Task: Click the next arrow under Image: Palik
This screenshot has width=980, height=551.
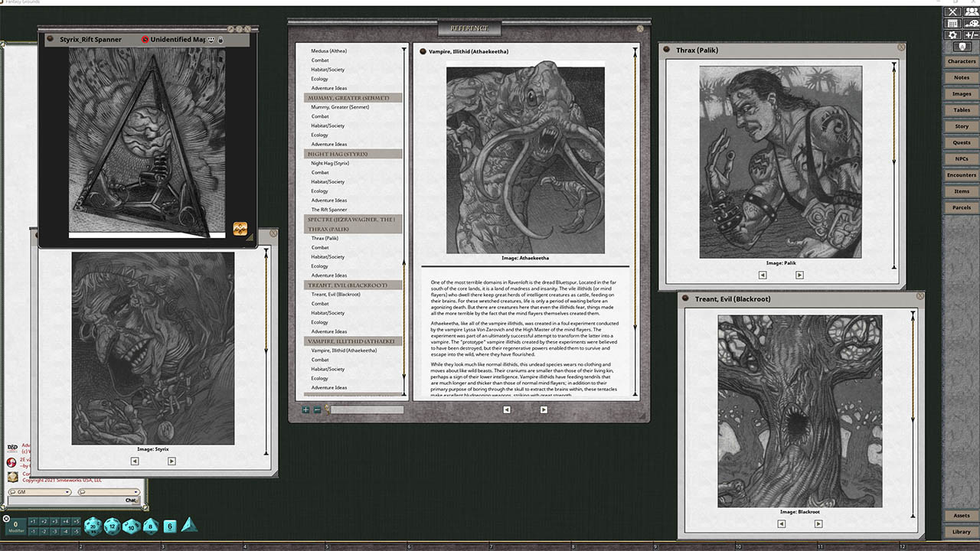Action: (799, 275)
